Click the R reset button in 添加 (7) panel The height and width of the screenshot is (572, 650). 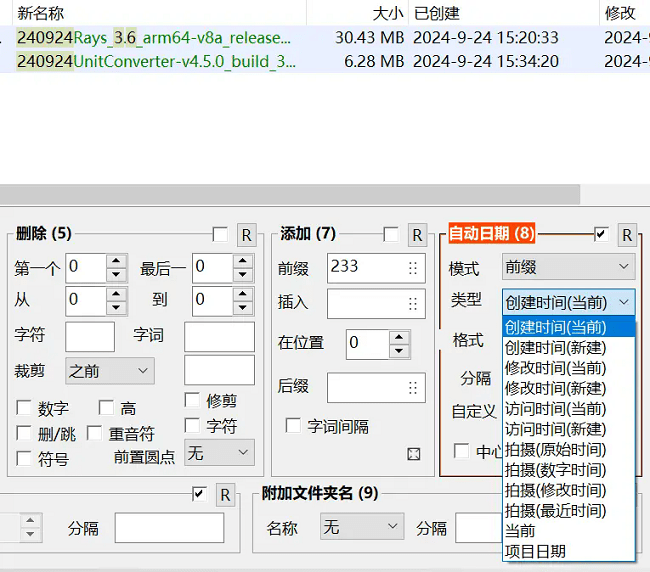click(416, 235)
